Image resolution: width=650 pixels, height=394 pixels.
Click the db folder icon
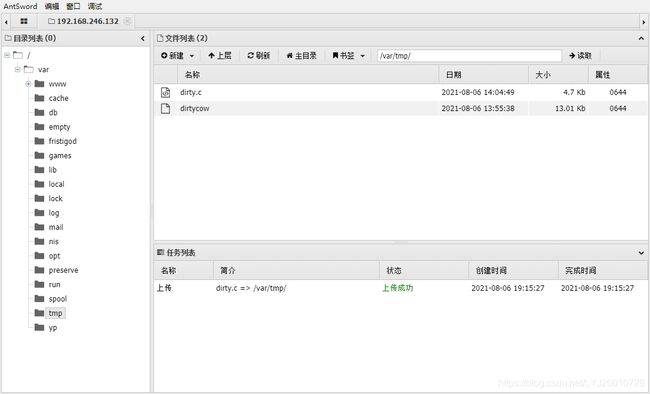pyautogui.click(x=39, y=112)
